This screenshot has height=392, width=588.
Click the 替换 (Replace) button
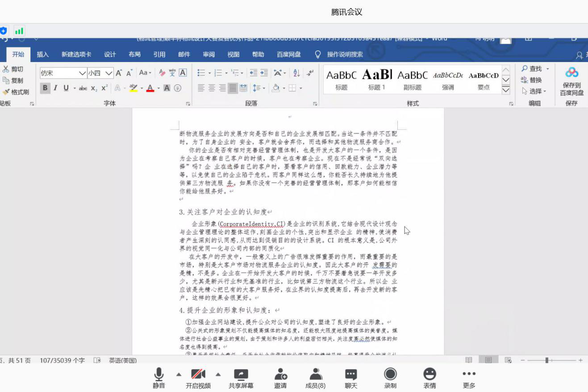(531, 80)
